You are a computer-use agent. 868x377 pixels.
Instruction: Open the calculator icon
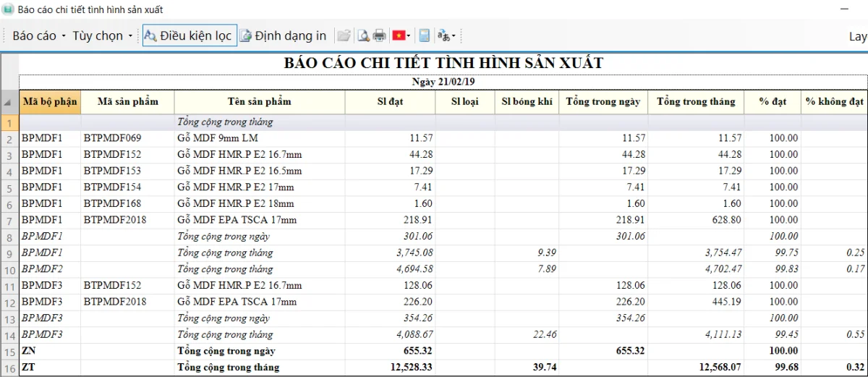[425, 35]
